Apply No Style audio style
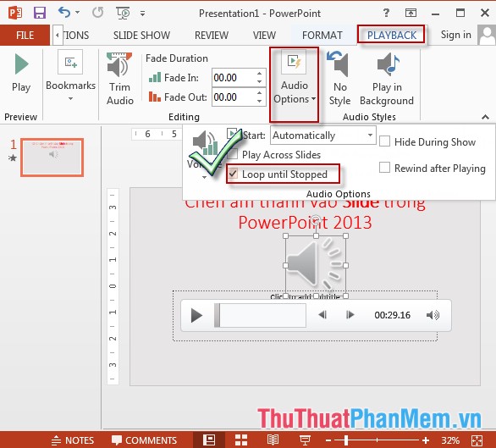Screen dimensions: 496x448 tap(339, 79)
